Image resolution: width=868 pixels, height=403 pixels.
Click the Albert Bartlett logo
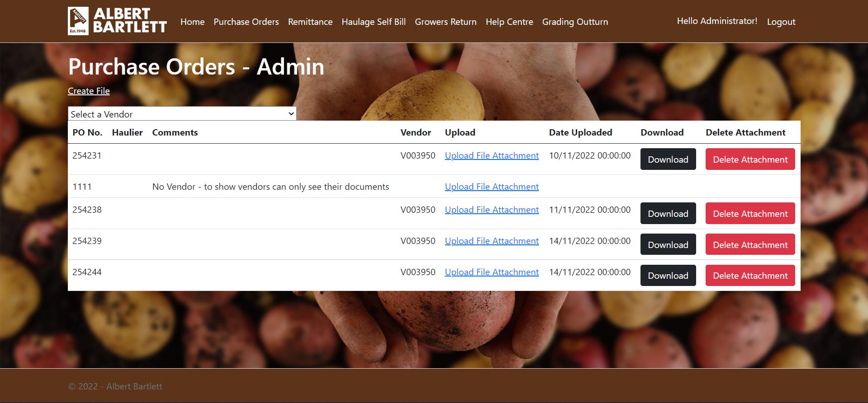pyautogui.click(x=117, y=21)
